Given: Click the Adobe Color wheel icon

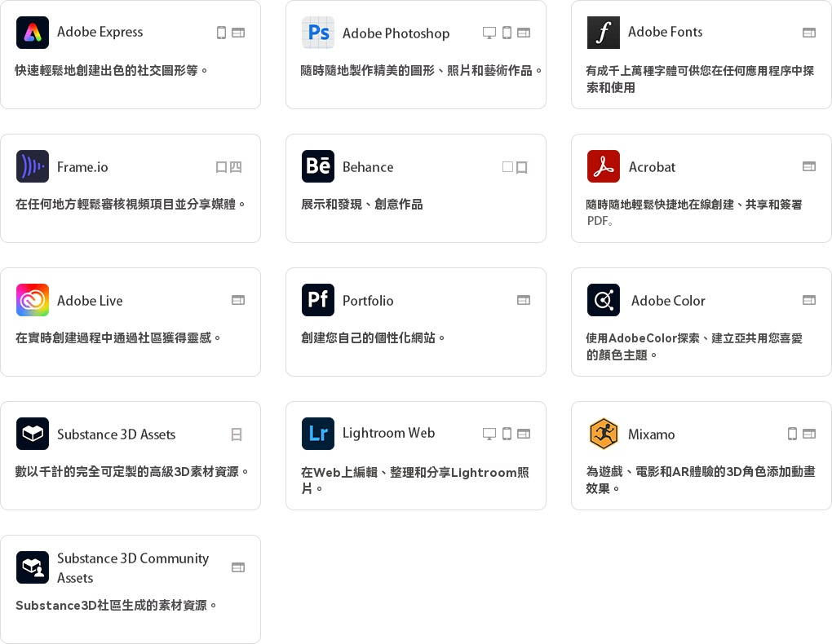Looking at the screenshot, I should [604, 300].
